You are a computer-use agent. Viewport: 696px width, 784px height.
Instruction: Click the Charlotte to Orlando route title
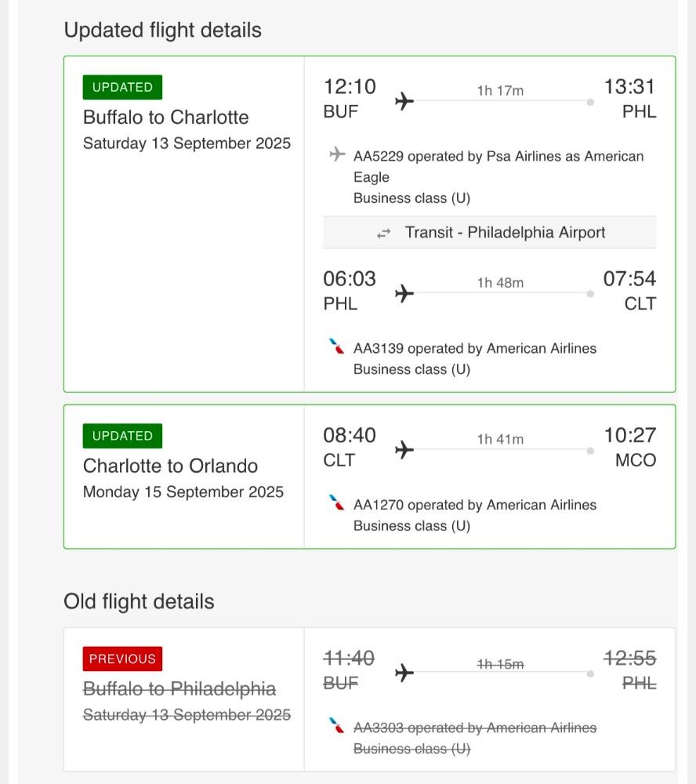click(171, 466)
